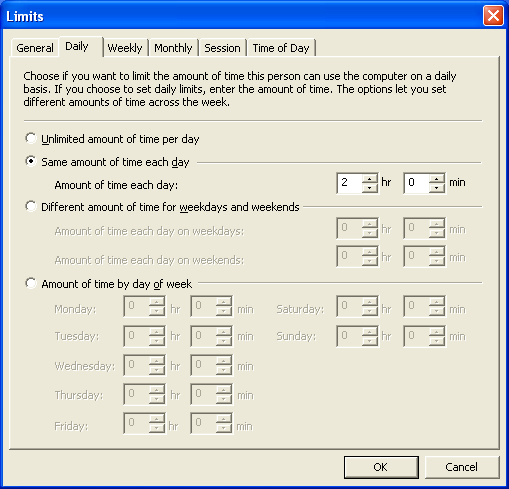Image resolution: width=509 pixels, height=489 pixels.
Task: Open the Time of Day tab
Action: click(x=281, y=48)
